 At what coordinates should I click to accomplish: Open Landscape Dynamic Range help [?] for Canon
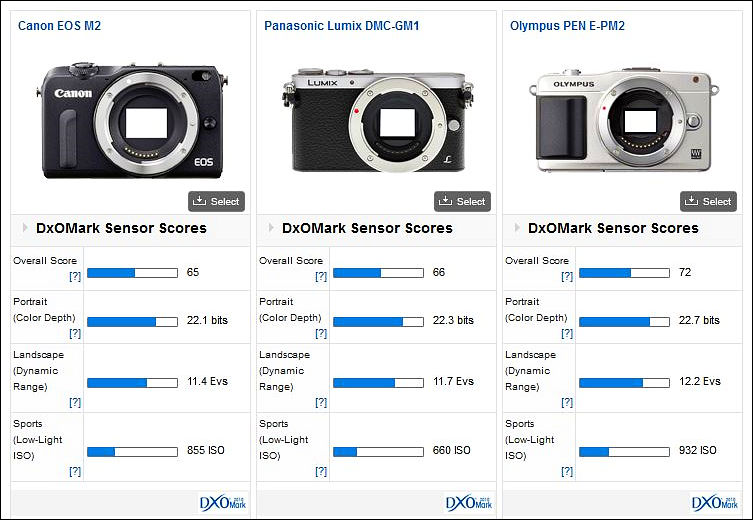pos(75,402)
